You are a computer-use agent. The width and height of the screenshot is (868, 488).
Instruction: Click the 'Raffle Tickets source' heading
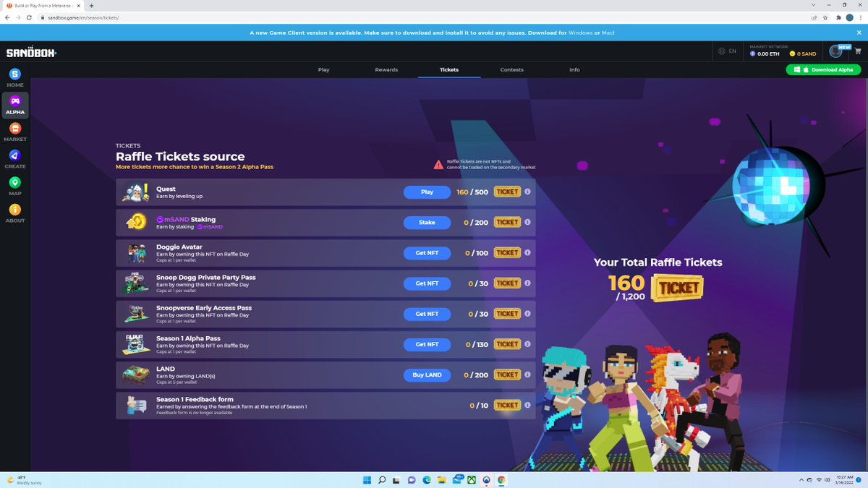coord(180,156)
